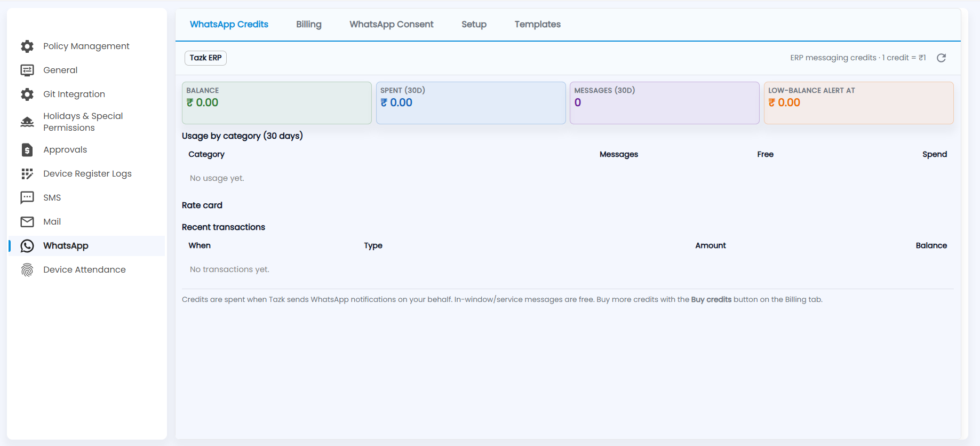Open Mail settings label

(x=52, y=222)
